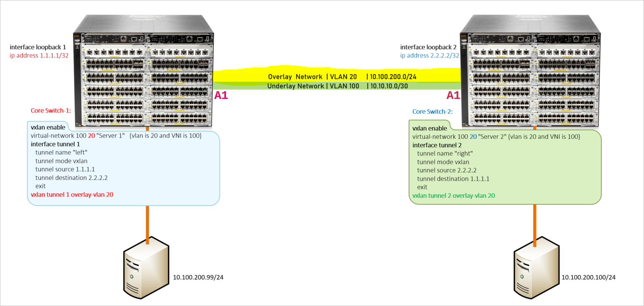Click the orange link above the right server
The height and width of the screenshot is (306, 644).
(535, 225)
